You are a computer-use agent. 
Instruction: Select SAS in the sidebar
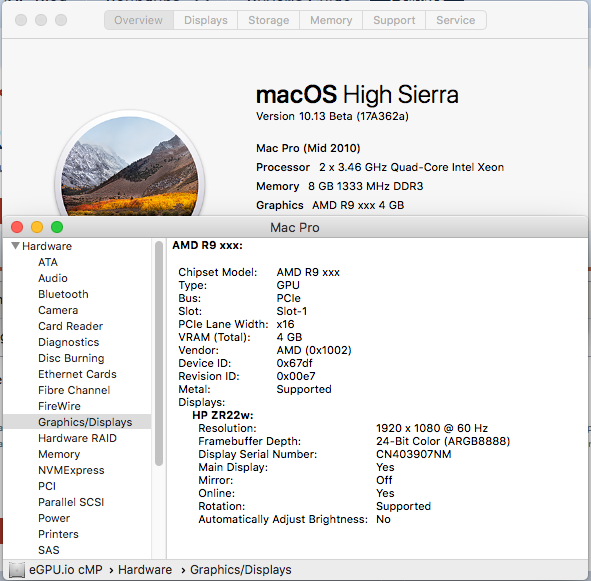click(x=49, y=550)
